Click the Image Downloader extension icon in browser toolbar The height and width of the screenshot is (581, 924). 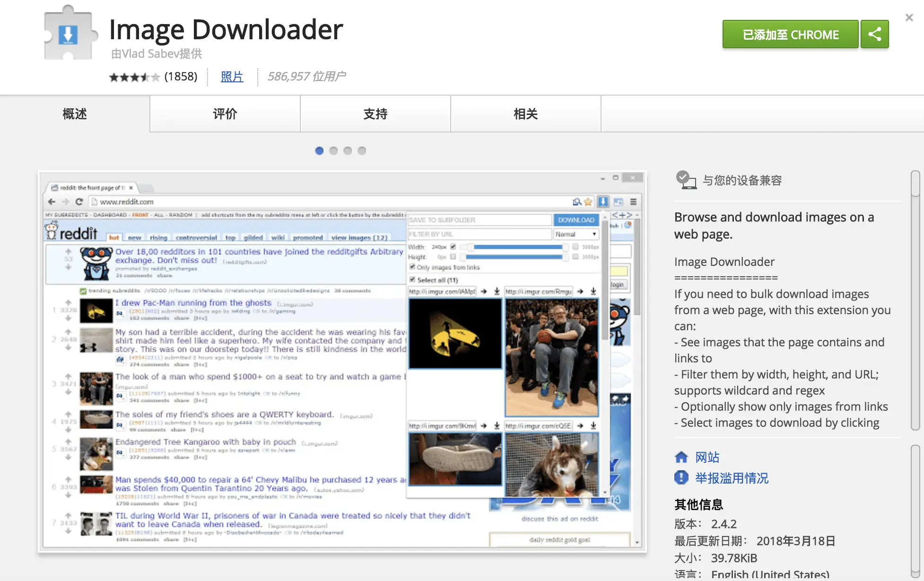coord(603,202)
